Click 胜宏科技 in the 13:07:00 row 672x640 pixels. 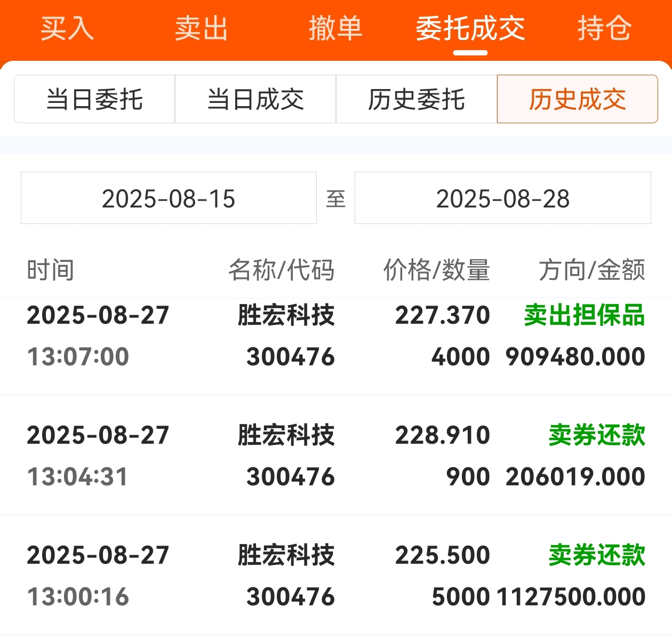pyautogui.click(x=286, y=315)
